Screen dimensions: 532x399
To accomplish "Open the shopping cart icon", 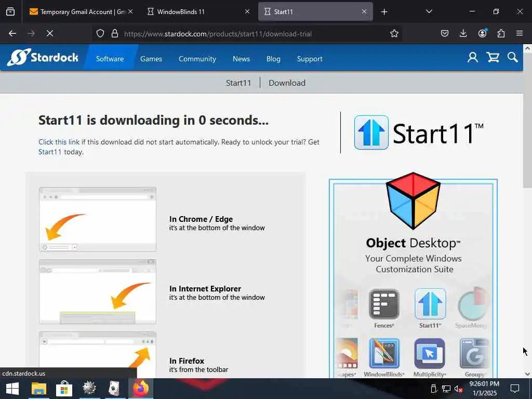I will point(493,57).
